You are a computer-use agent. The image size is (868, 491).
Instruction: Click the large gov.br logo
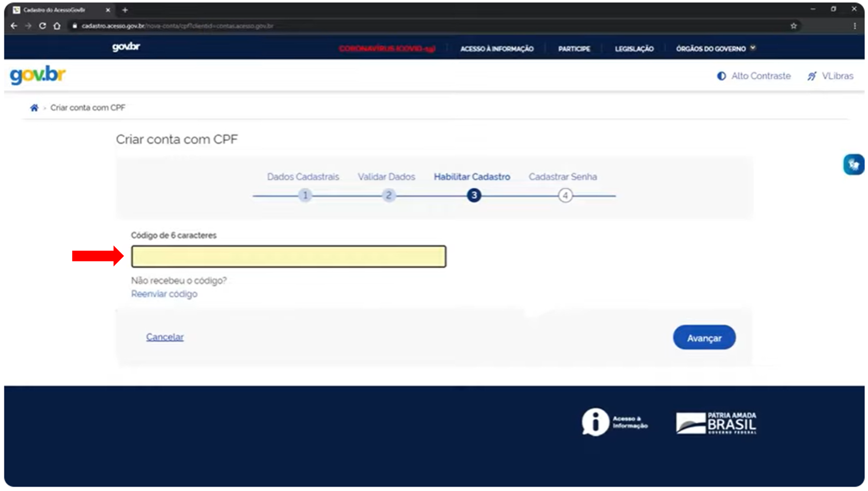pyautogui.click(x=38, y=75)
